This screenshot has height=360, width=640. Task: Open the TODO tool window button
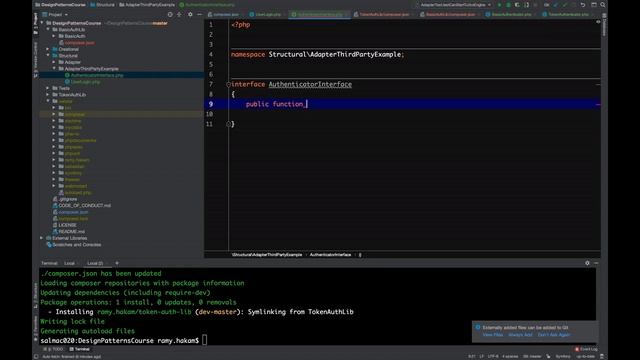pos(53,349)
